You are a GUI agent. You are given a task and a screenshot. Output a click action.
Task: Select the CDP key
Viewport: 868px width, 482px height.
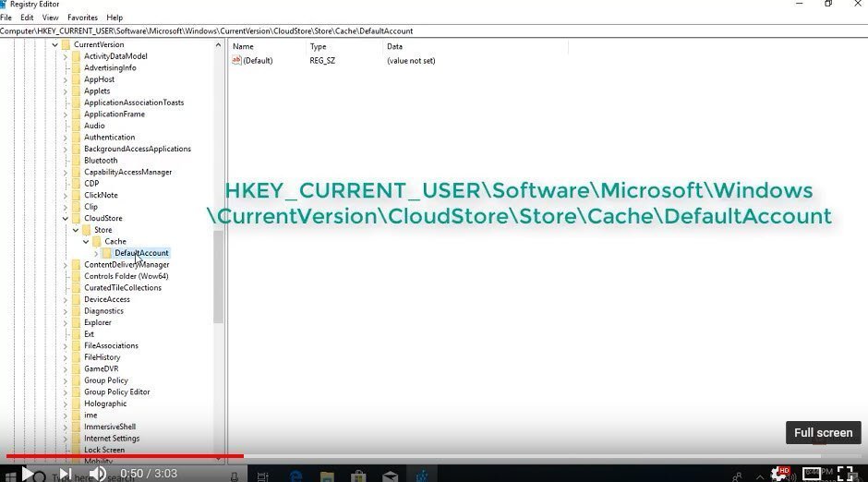point(91,184)
